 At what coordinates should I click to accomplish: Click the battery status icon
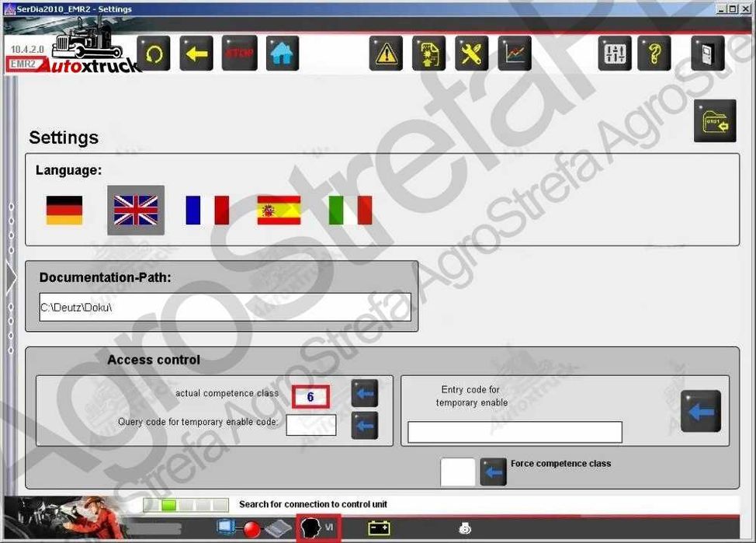379,528
